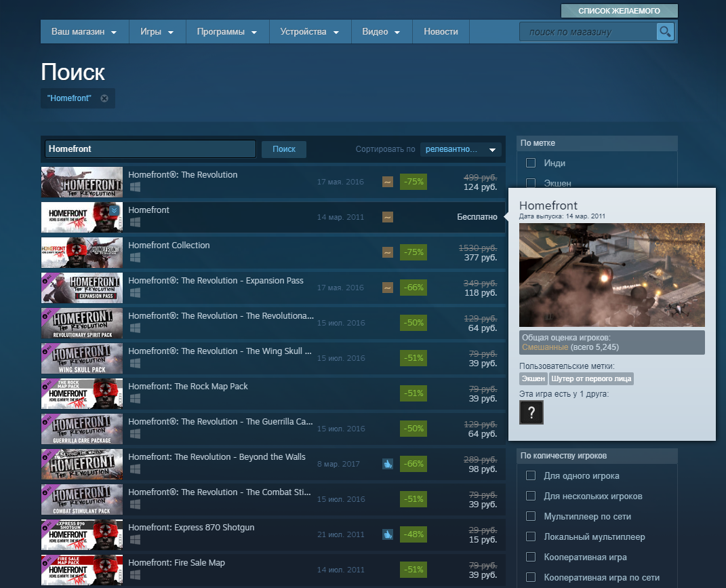Click the 8 мар. 2017 release date
This screenshot has height=588, width=726.
(338, 464)
